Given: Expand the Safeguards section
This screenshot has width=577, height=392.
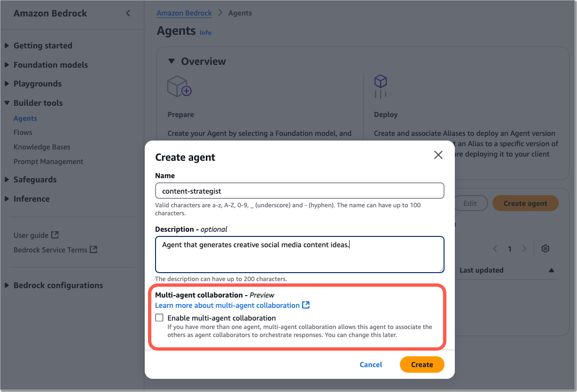Looking at the screenshot, I should (7, 180).
